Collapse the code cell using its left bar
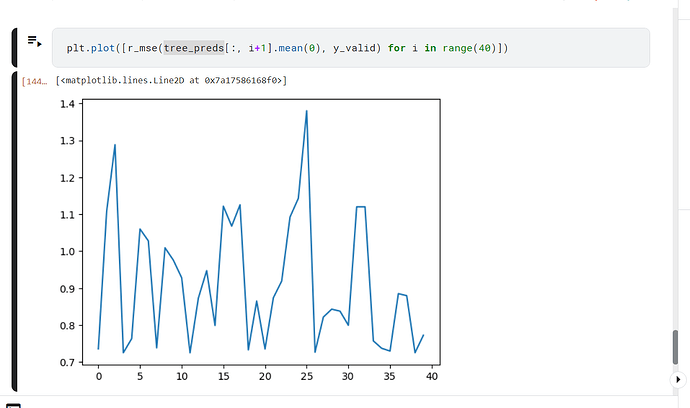 [14, 48]
